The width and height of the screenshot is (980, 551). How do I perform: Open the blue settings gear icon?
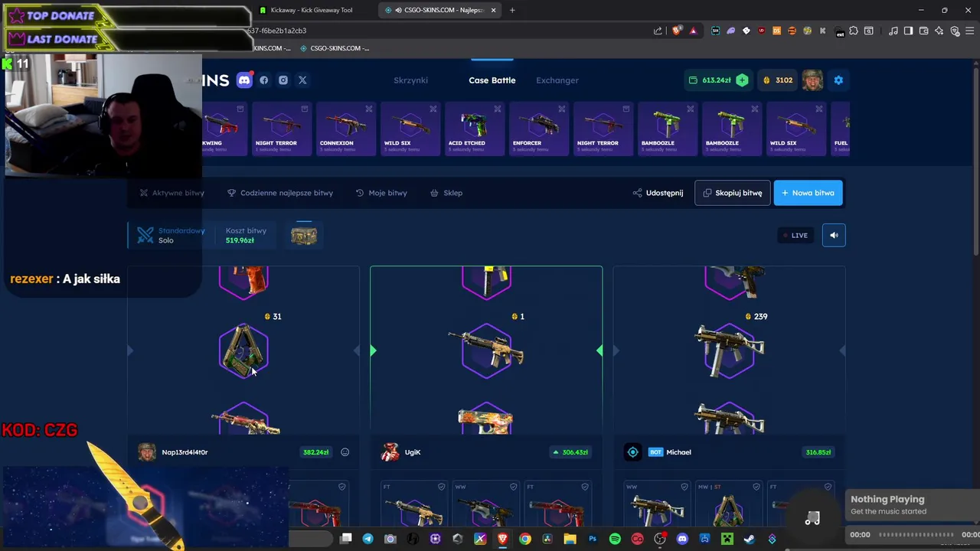coord(838,80)
